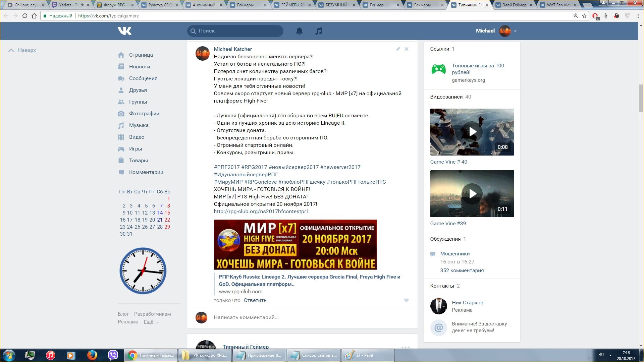Expand the Michael profile dropdown arrow
644x362 pixels.
[515, 31]
